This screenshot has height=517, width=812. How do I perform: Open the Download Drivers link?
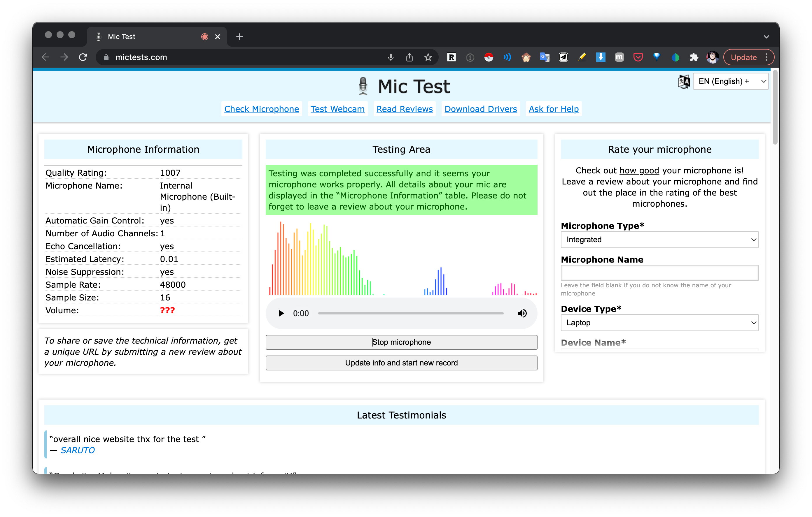tap(481, 109)
